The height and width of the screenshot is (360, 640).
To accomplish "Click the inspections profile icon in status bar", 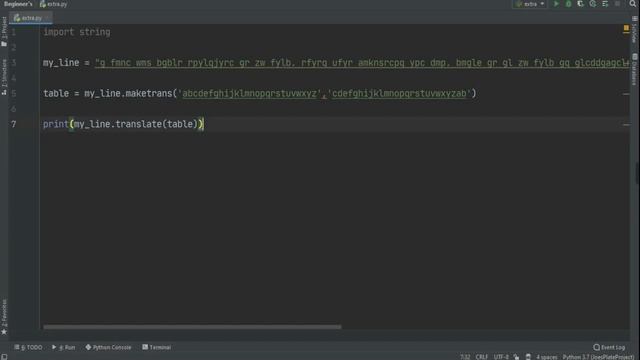I will (528, 357).
